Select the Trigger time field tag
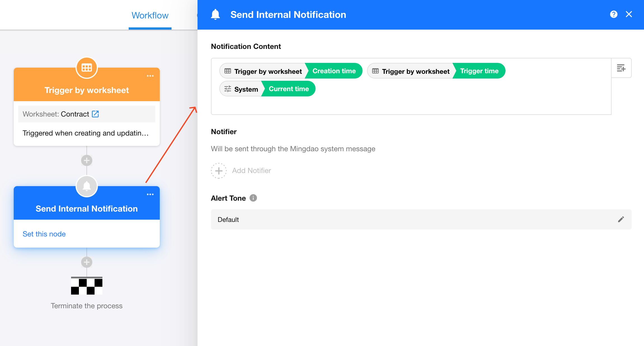644x346 pixels. [479, 71]
